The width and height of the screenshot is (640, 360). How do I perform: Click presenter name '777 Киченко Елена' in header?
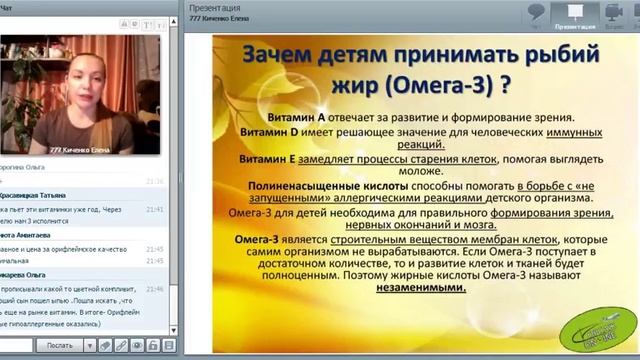tap(219, 18)
